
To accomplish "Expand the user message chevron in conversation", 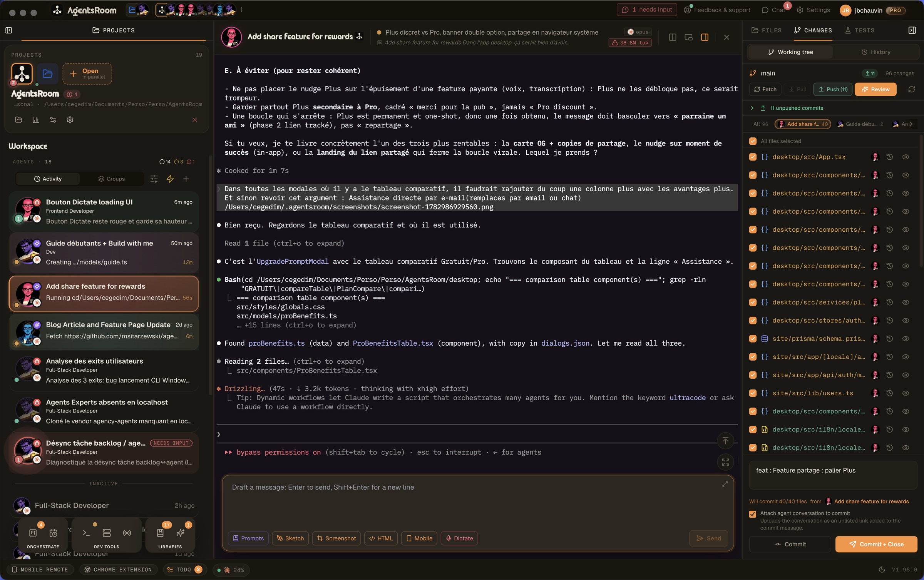I will [219, 189].
